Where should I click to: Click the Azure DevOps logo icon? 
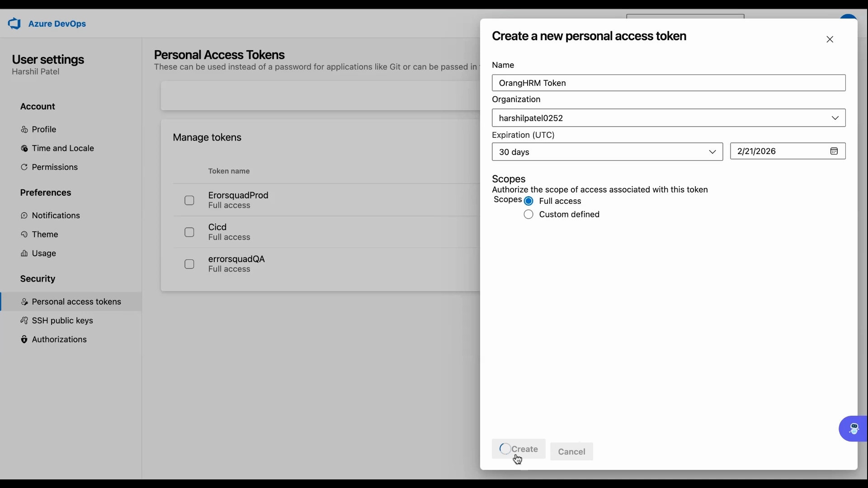point(14,23)
